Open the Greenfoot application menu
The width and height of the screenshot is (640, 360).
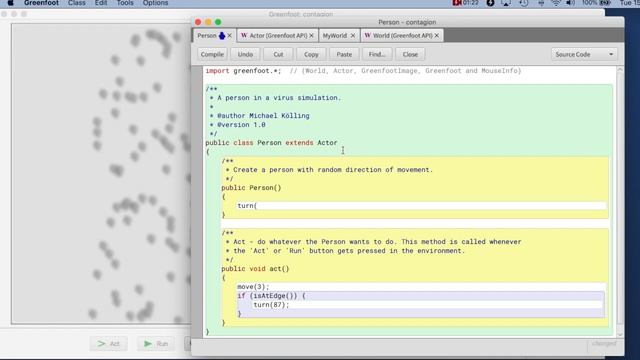(x=41, y=3)
